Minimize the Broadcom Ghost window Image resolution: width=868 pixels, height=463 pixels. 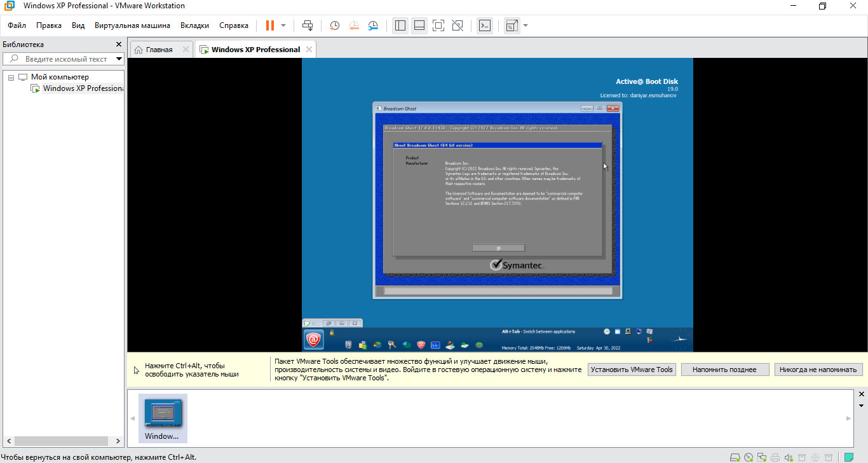[x=587, y=108]
